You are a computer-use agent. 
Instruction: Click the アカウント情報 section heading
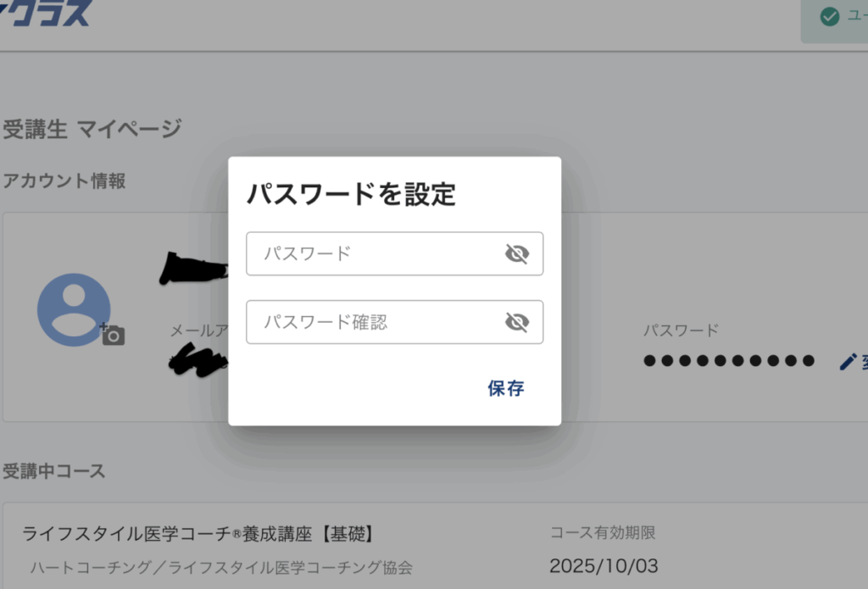(x=64, y=181)
